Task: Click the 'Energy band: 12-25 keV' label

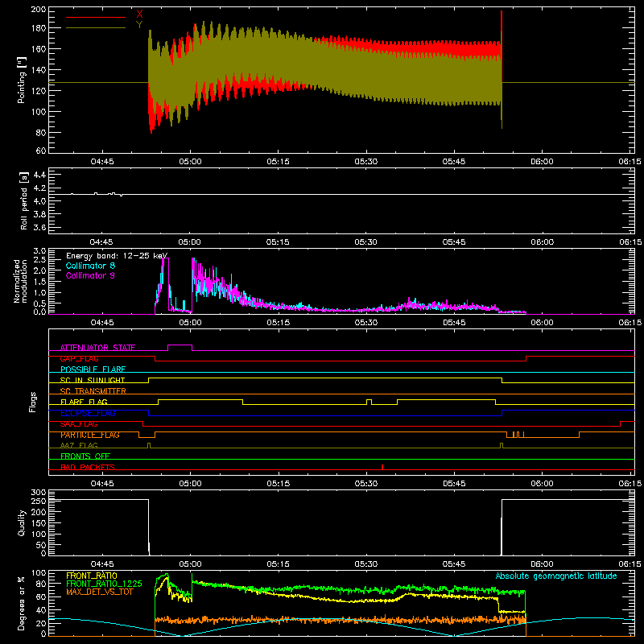Action: (x=117, y=256)
